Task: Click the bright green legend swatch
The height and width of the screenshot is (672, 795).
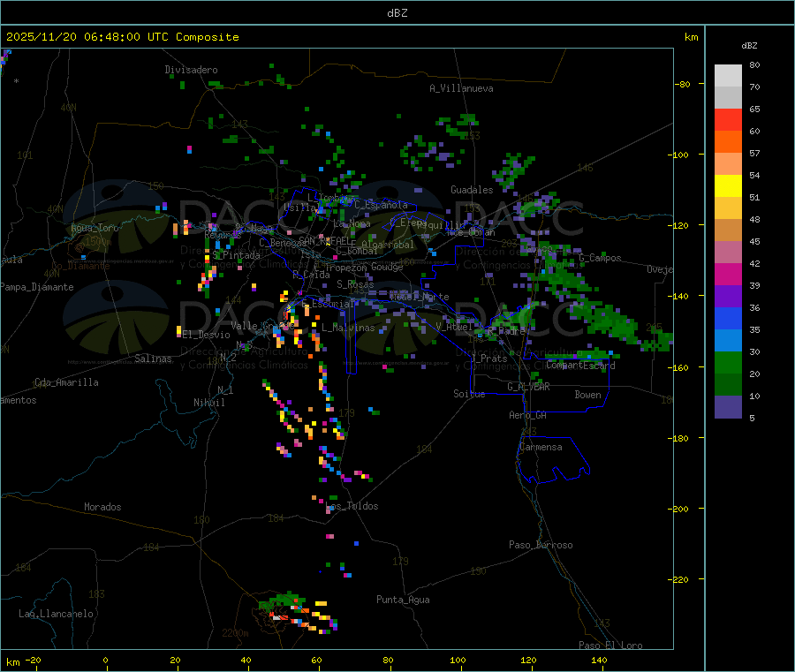Action: click(728, 363)
